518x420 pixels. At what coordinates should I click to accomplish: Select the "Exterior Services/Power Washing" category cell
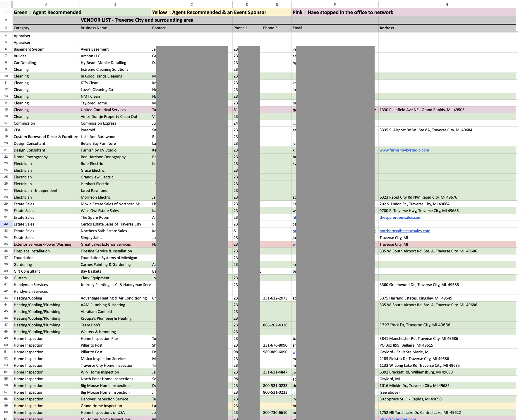pos(46,244)
